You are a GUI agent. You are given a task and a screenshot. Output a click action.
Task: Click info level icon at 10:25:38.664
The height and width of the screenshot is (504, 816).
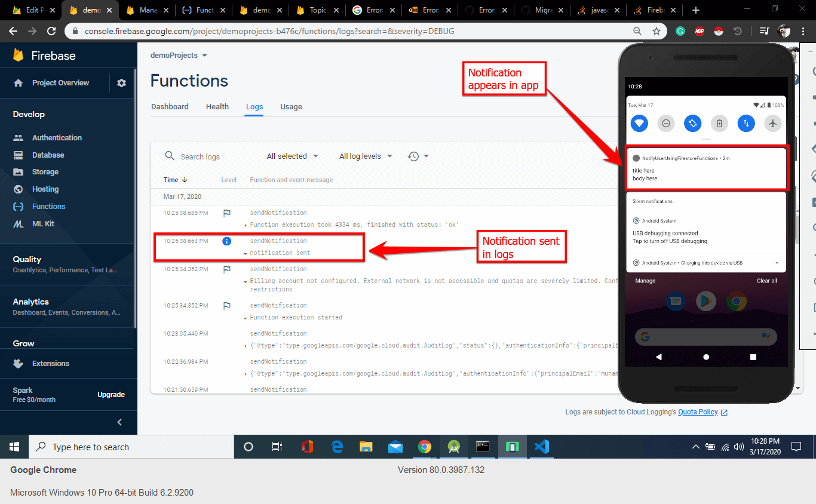pyautogui.click(x=227, y=241)
